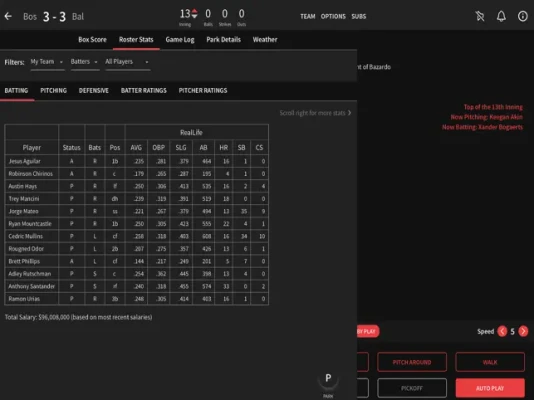Select player Robinson Chirinos
Image resolution: width=534 pixels, height=400 pixels.
tap(31, 174)
